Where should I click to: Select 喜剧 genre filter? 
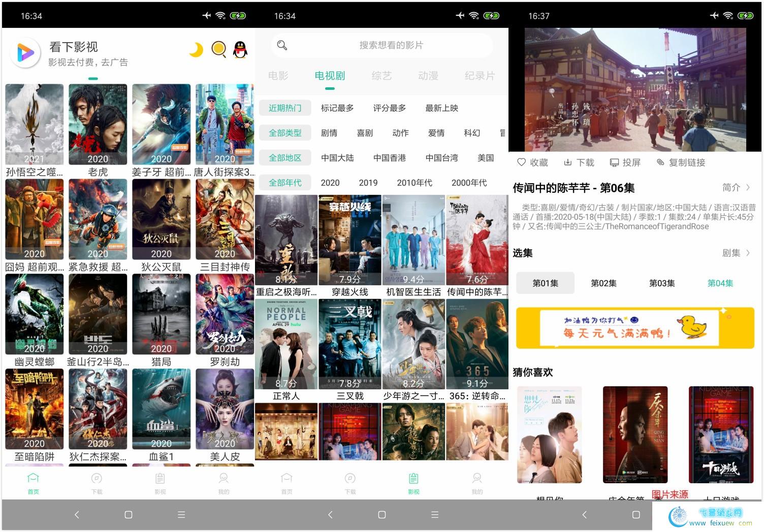(365, 133)
